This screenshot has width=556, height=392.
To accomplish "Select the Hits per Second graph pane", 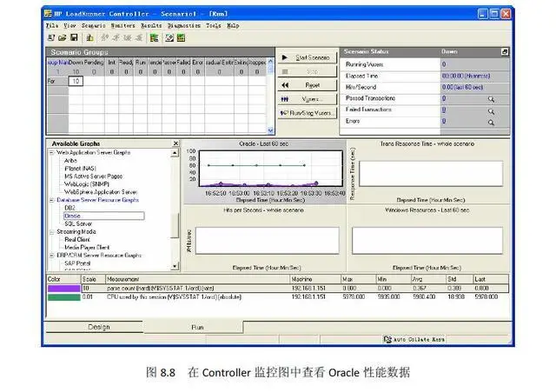I will [265, 239].
